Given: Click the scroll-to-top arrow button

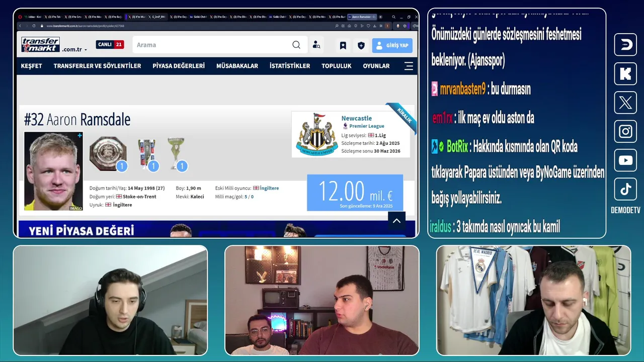Looking at the screenshot, I should point(396,221).
